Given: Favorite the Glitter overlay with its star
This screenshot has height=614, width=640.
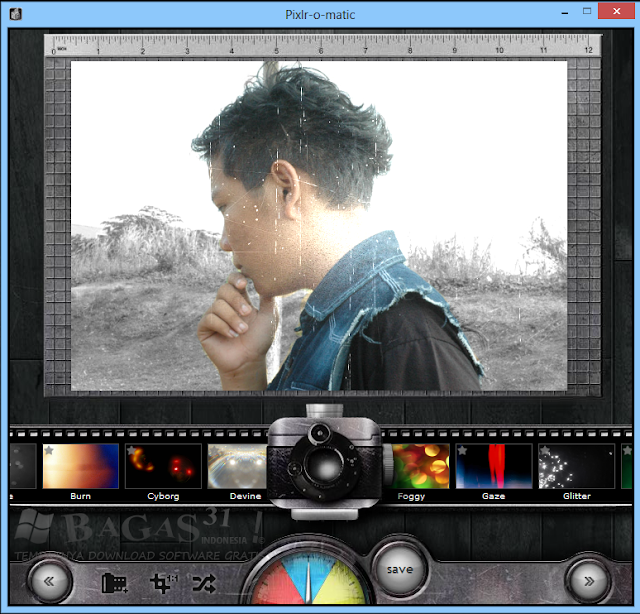Looking at the screenshot, I should [x=544, y=450].
